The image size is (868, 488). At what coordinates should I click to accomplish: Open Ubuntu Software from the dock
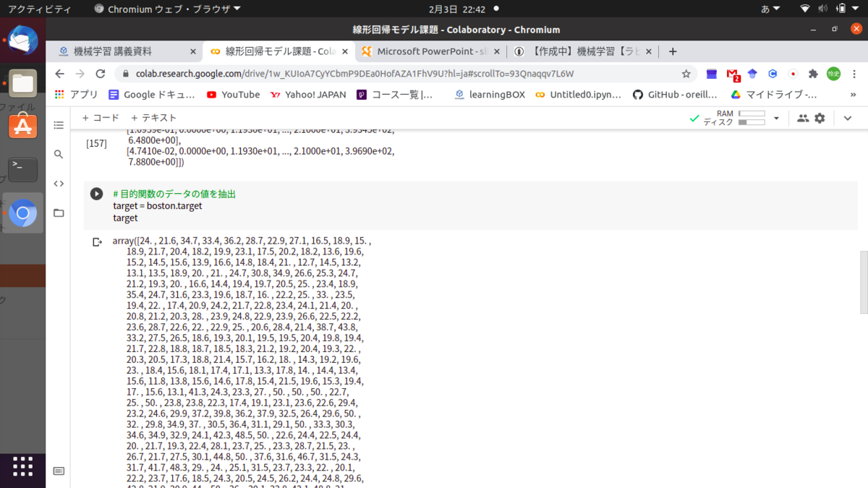22,127
